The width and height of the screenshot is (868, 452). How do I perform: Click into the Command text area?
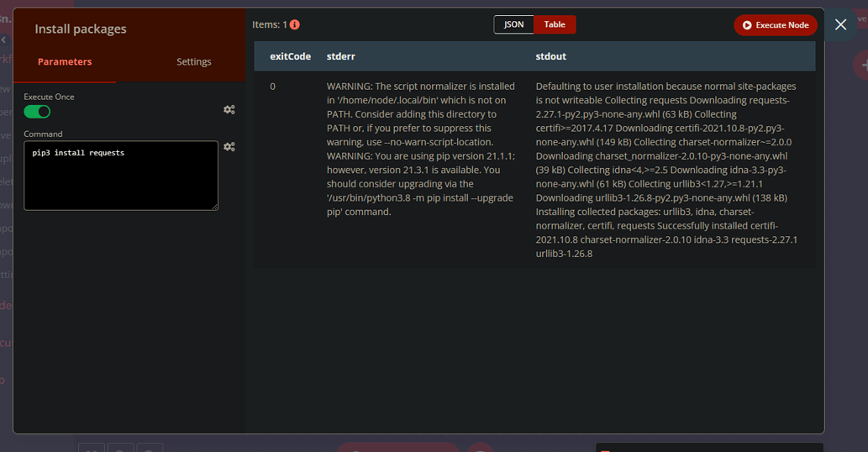tap(121, 176)
